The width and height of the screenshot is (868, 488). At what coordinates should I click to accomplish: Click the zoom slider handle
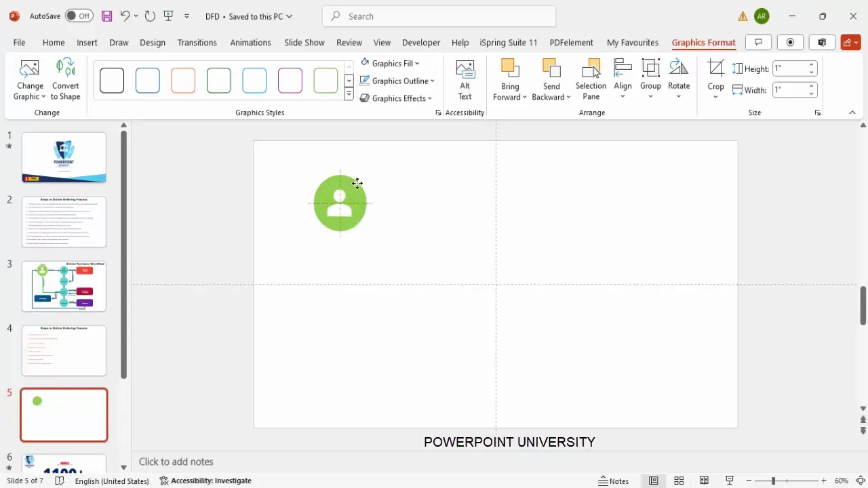click(x=773, y=481)
